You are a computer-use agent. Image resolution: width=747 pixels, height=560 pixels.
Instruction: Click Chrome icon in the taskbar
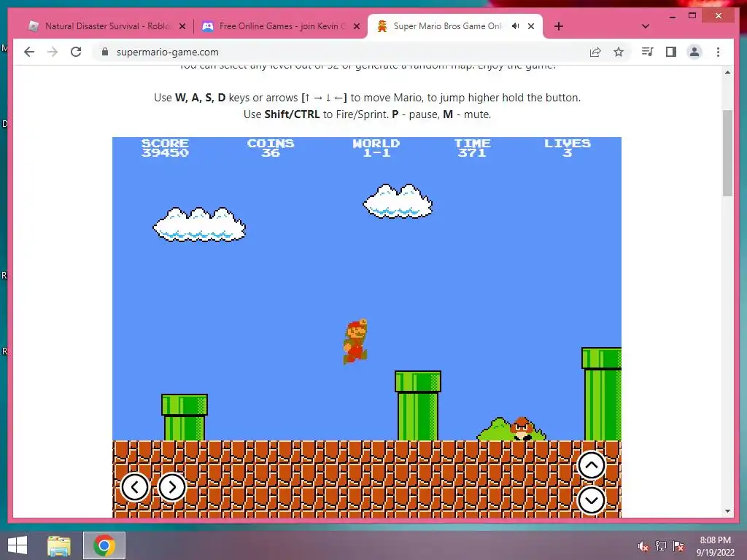pos(104,545)
